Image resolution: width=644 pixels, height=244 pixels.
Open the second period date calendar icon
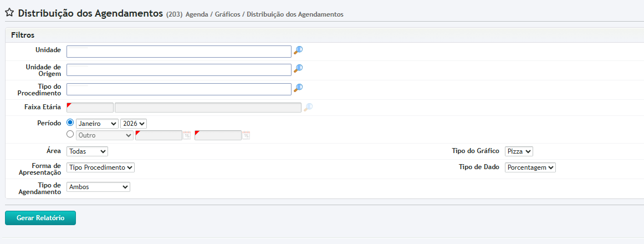click(246, 135)
